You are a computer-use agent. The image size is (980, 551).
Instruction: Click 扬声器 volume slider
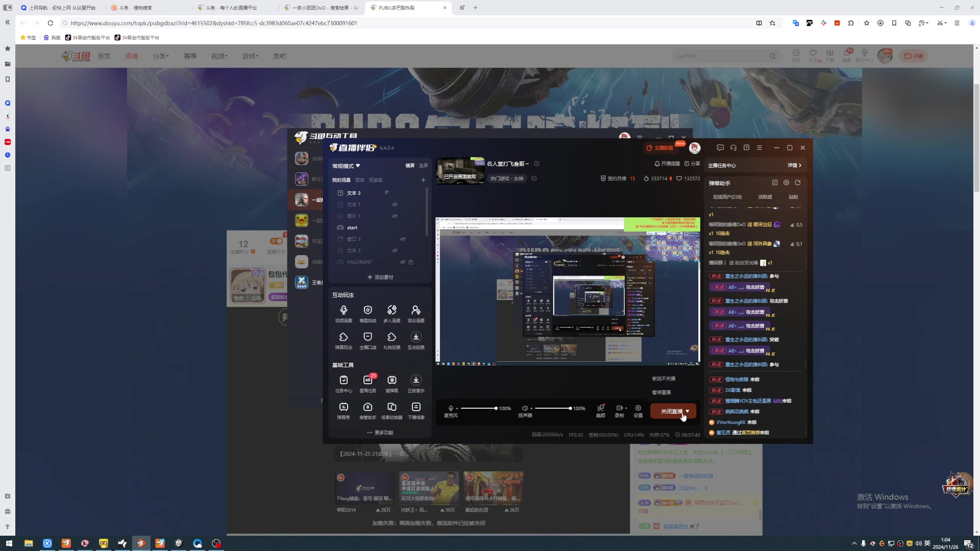(x=553, y=409)
